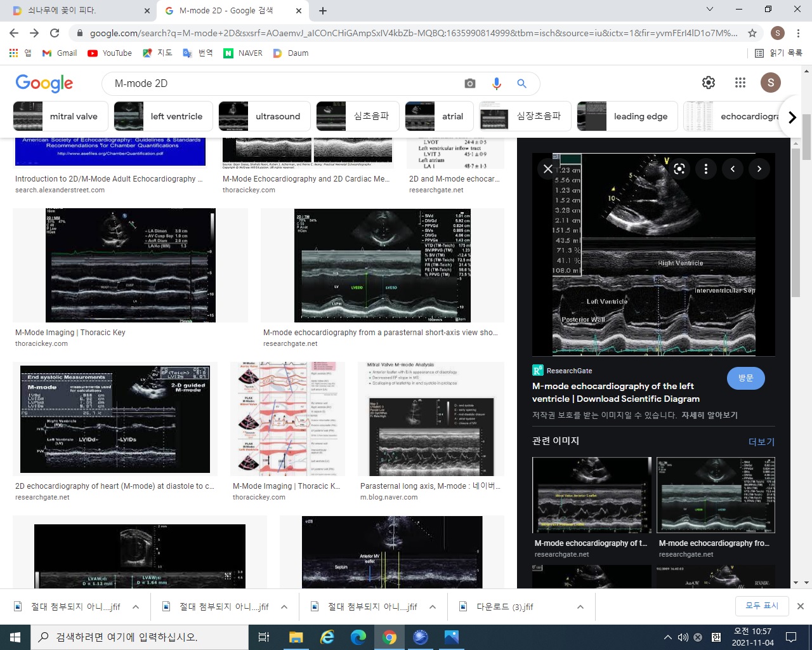Click the 방문 visit button

click(x=745, y=378)
